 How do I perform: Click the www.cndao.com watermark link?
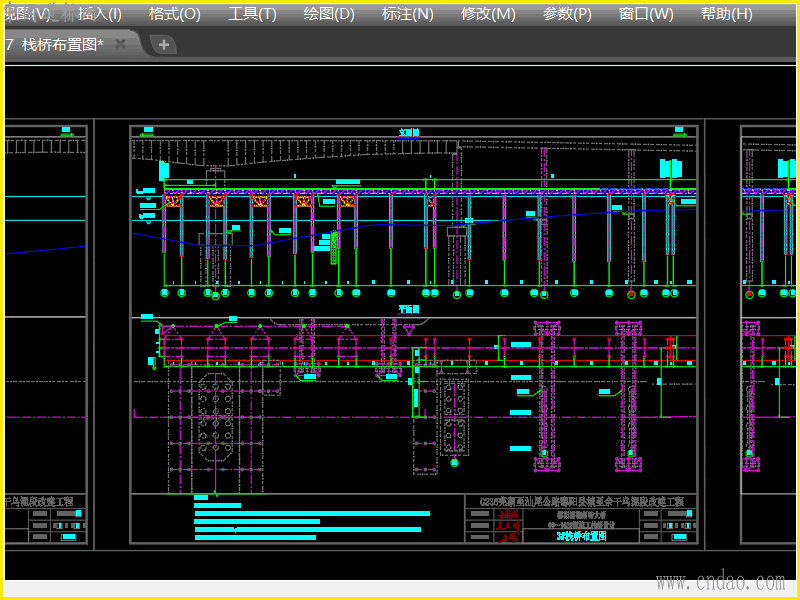718,582
